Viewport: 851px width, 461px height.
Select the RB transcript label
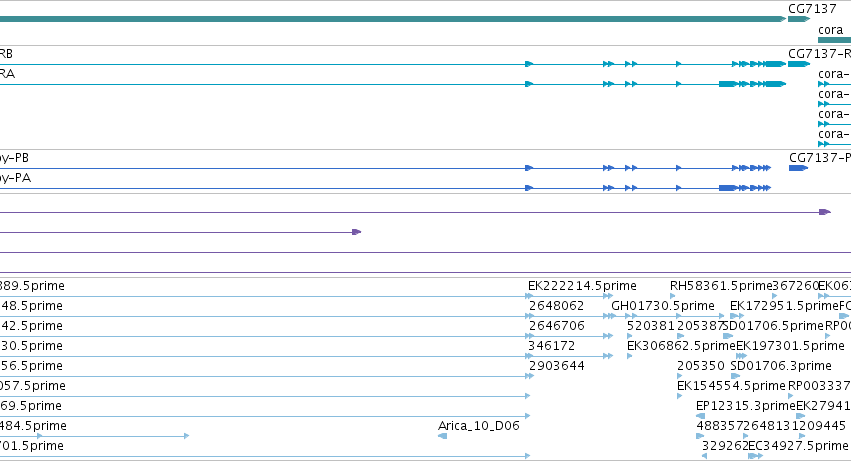6,54
